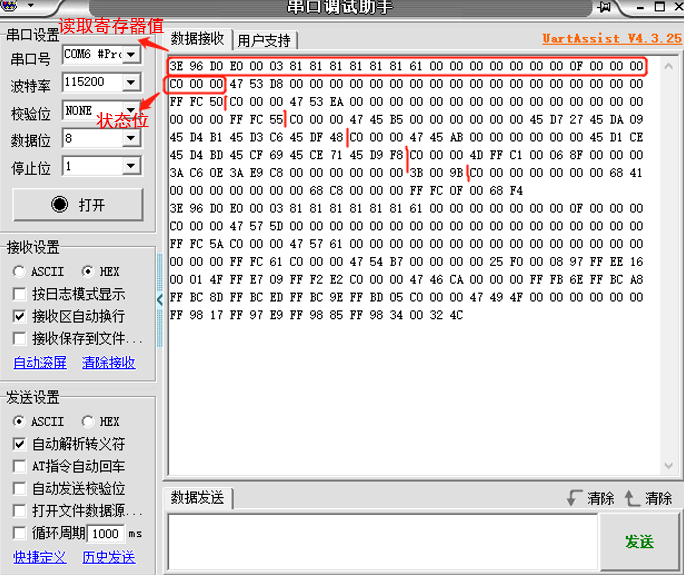Image resolution: width=684 pixels, height=575 pixels.
Task: Open the title bar dropdown arrow menu
Action: [x=31, y=6]
